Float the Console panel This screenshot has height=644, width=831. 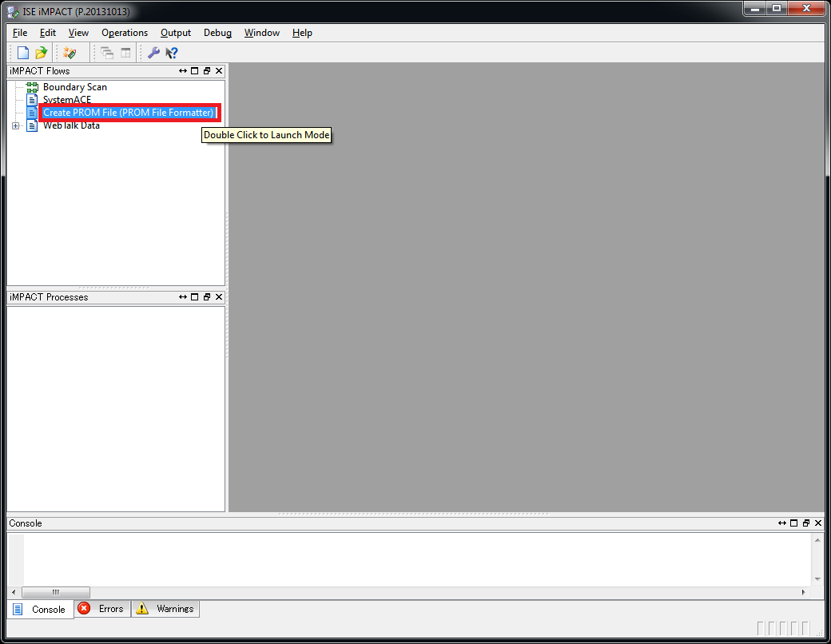click(x=806, y=523)
